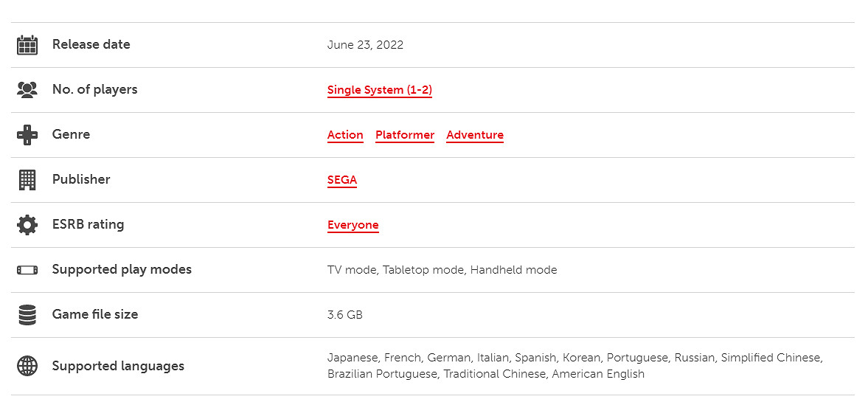The image size is (868, 416).
Task: Click the globe icon next to Supported languages
Action: pos(27,366)
